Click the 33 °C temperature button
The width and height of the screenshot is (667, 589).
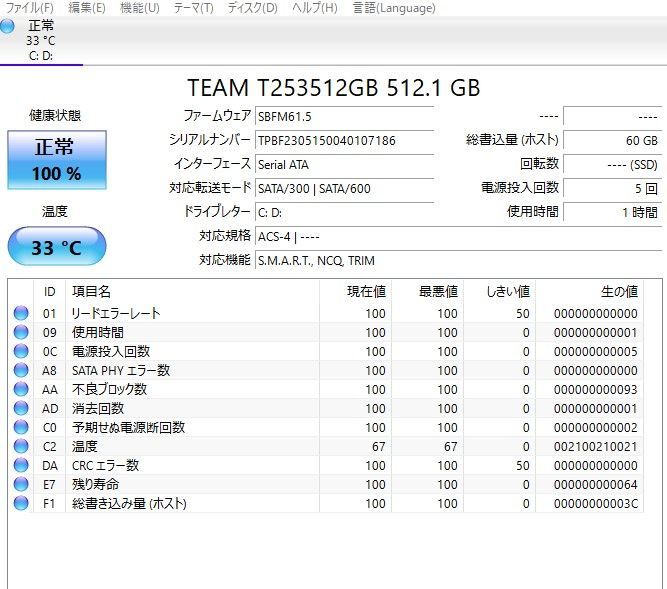click(x=57, y=246)
